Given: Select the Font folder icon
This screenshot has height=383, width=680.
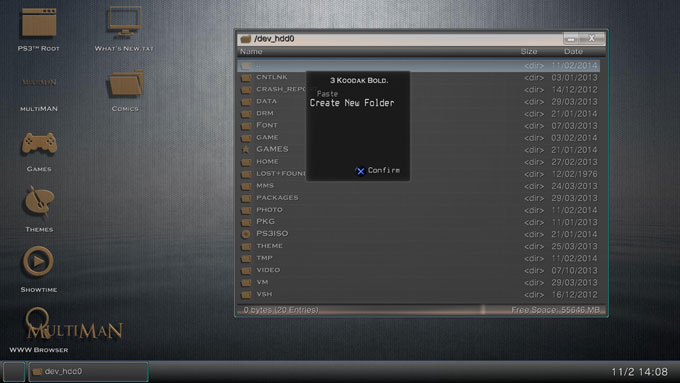Looking at the screenshot, I should click(x=246, y=126).
